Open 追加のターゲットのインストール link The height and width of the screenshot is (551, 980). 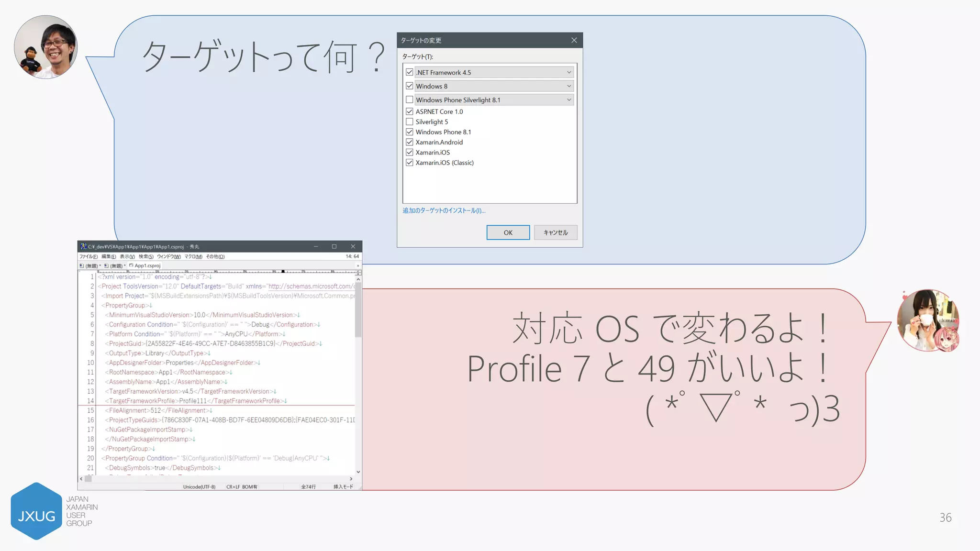444,210
